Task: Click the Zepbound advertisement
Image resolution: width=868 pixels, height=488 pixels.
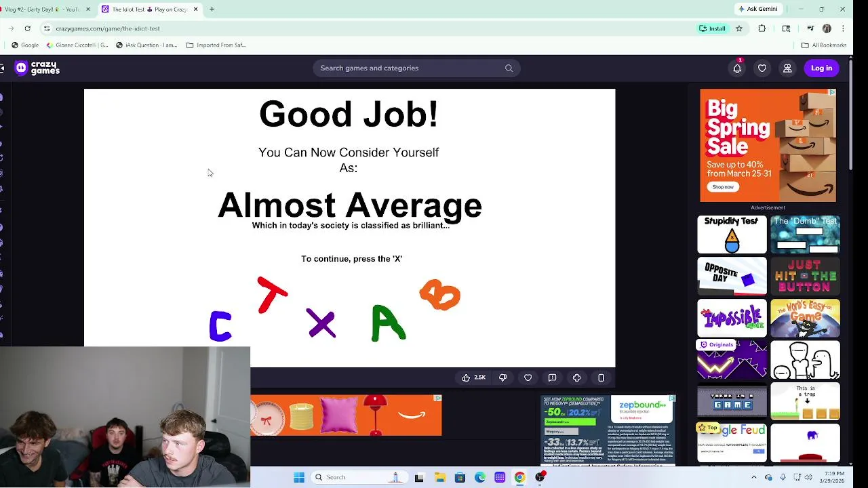Action: point(608,430)
